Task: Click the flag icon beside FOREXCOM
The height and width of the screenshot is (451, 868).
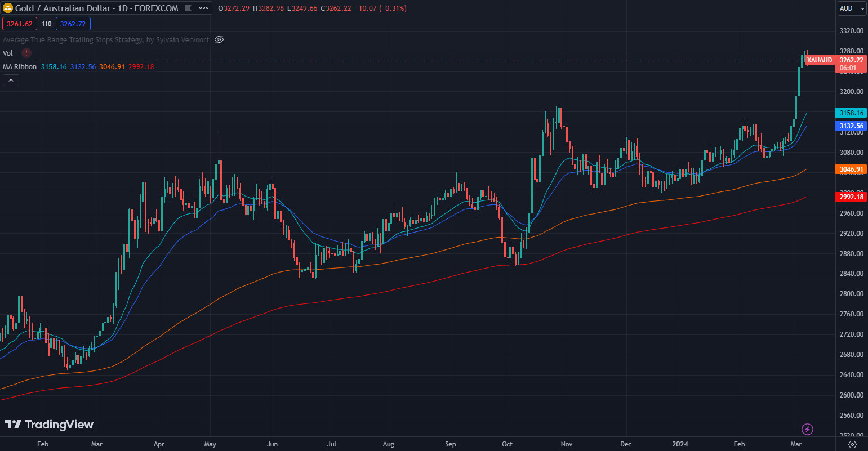Action: (189, 8)
